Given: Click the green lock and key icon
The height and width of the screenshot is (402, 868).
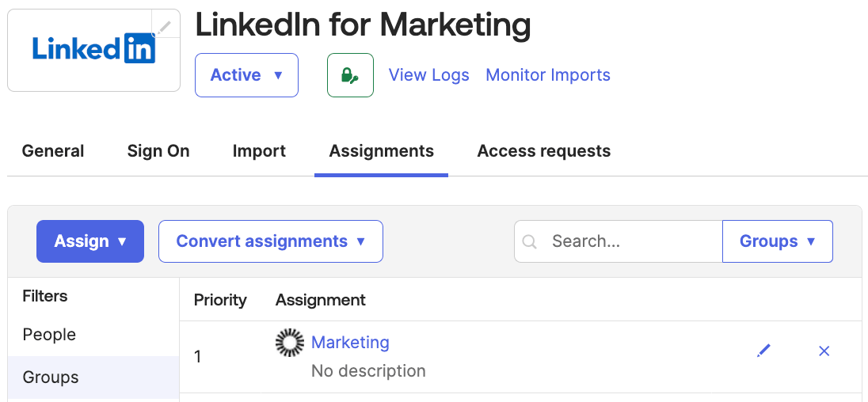Looking at the screenshot, I should [x=350, y=75].
